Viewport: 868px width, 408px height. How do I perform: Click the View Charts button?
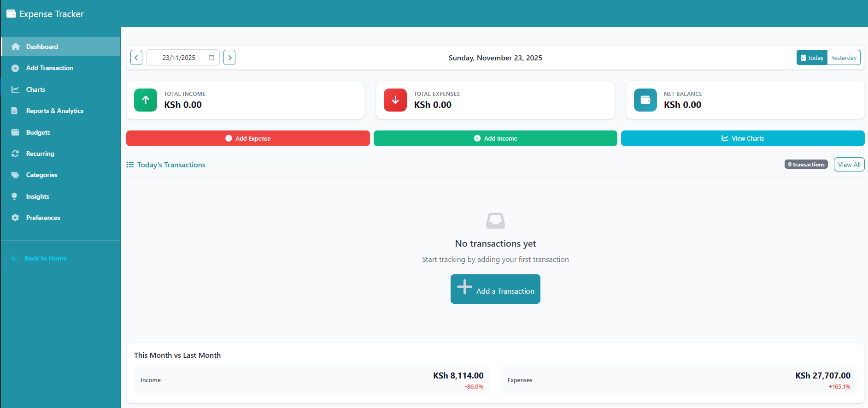[x=743, y=138]
